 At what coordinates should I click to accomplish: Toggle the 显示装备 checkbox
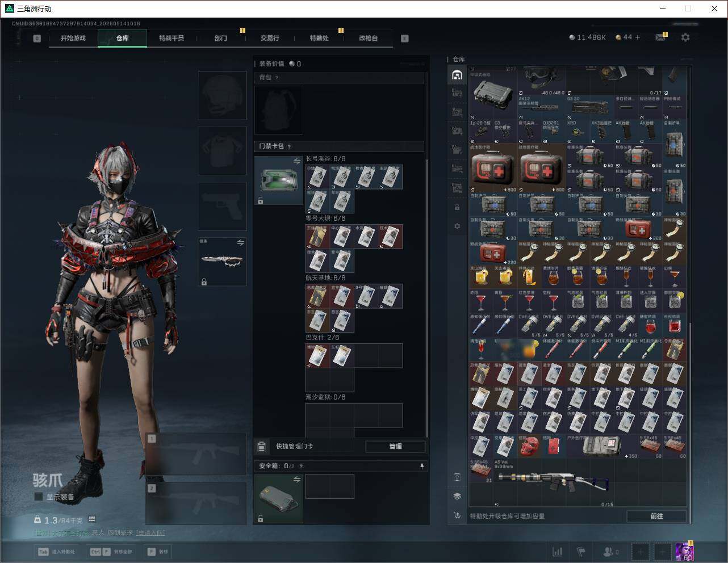pyautogui.click(x=39, y=497)
